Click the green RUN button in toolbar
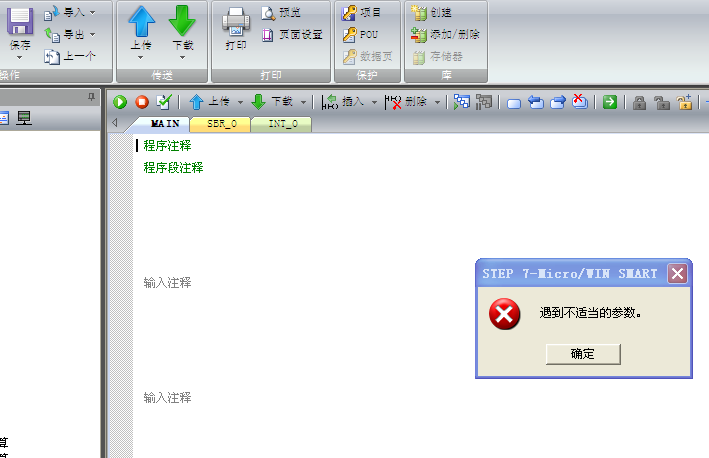This screenshot has width=709, height=458. tap(120, 102)
